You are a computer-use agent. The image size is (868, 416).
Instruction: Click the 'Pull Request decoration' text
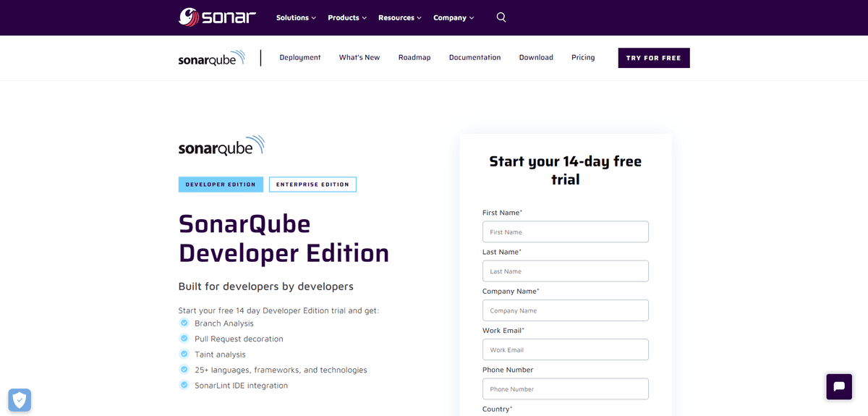coord(239,339)
